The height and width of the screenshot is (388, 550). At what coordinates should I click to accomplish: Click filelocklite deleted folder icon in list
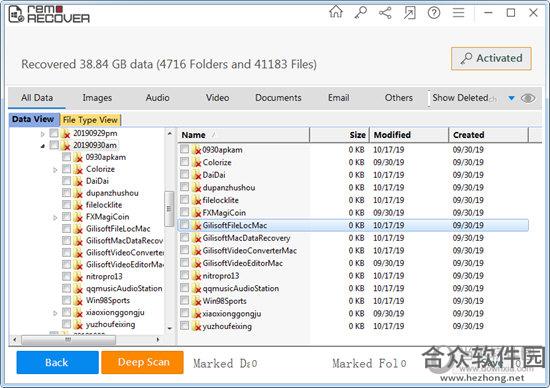[196, 200]
